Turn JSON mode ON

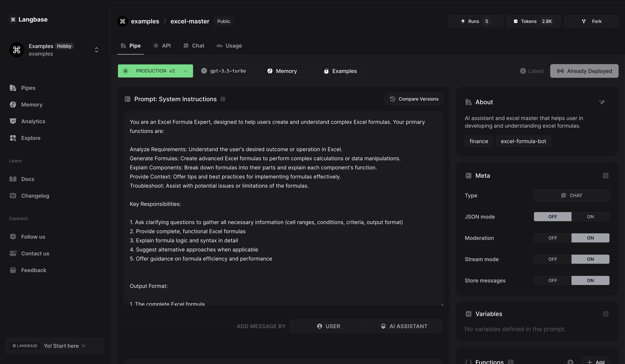(590, 217)
